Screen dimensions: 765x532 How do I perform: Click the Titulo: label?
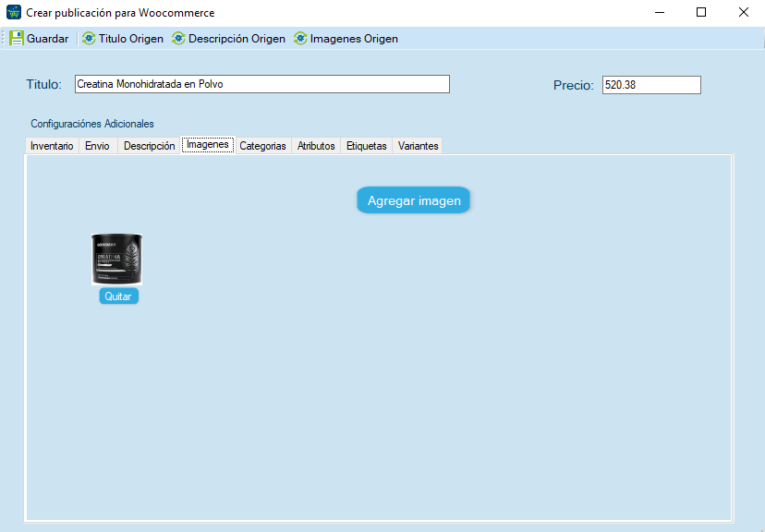click(44, 84)
